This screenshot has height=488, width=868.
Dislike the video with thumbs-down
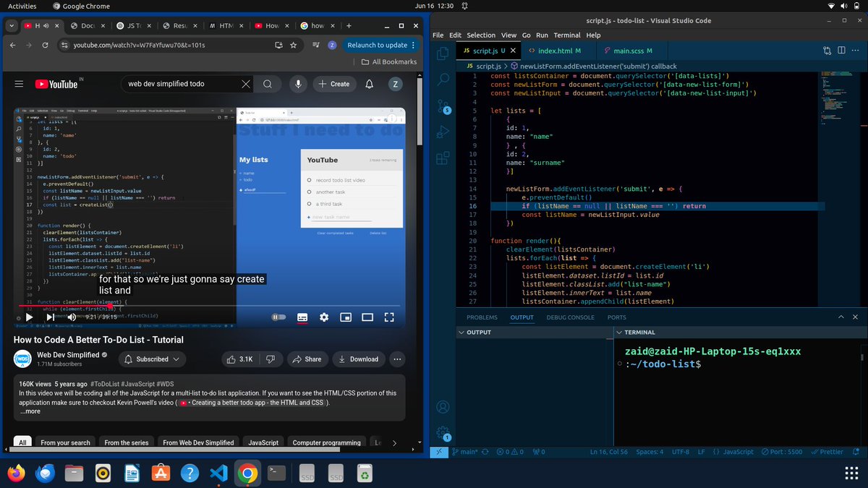coord(271,359)
